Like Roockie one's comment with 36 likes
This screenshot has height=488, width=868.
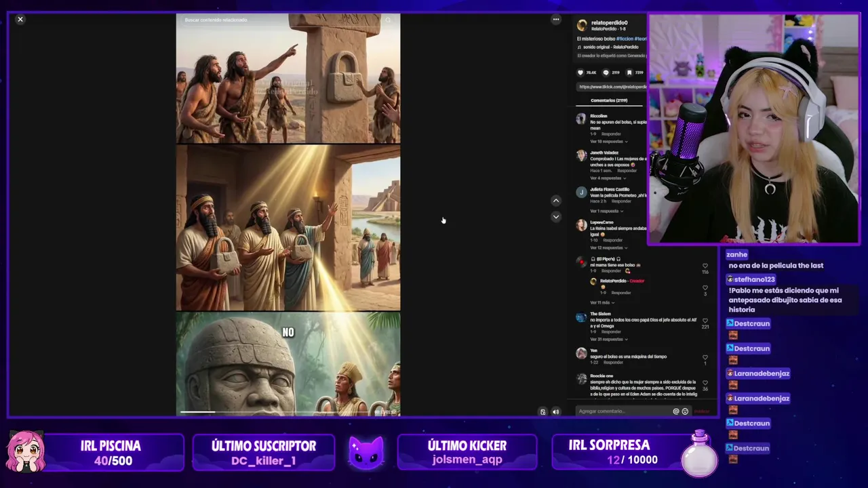[x=705, y=382]
